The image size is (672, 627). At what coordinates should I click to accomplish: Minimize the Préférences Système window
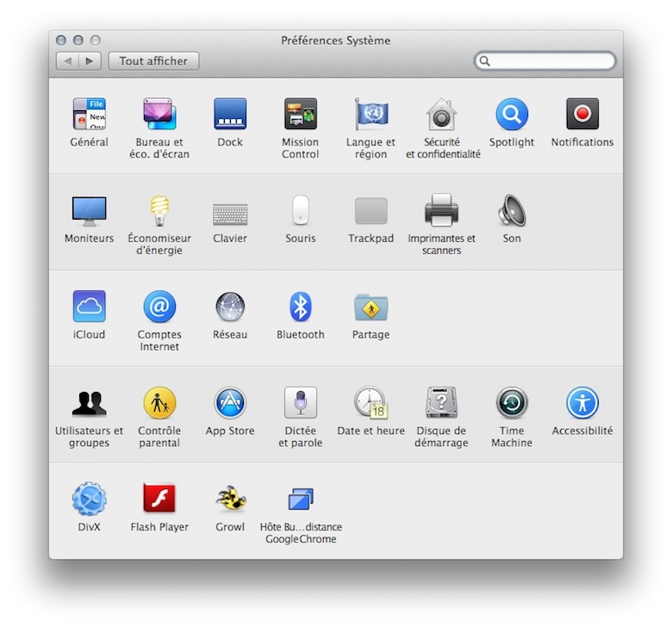[x=78, y=40]
